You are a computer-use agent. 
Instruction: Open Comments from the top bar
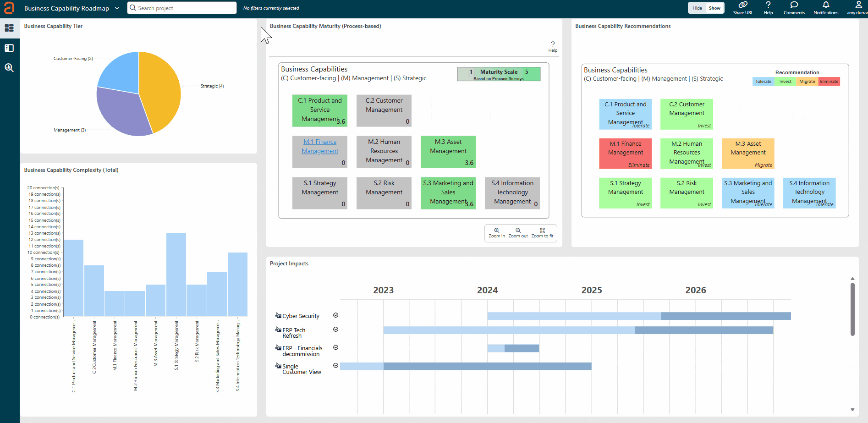794,5
